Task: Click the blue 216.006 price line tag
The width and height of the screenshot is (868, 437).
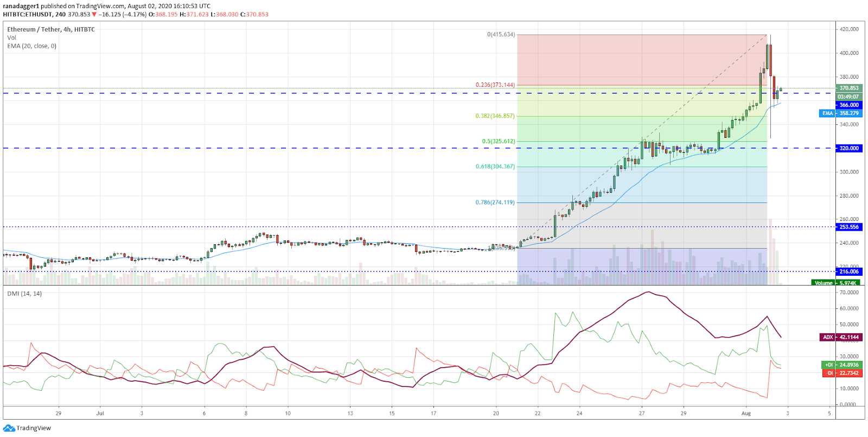Action: coord(848,271)
